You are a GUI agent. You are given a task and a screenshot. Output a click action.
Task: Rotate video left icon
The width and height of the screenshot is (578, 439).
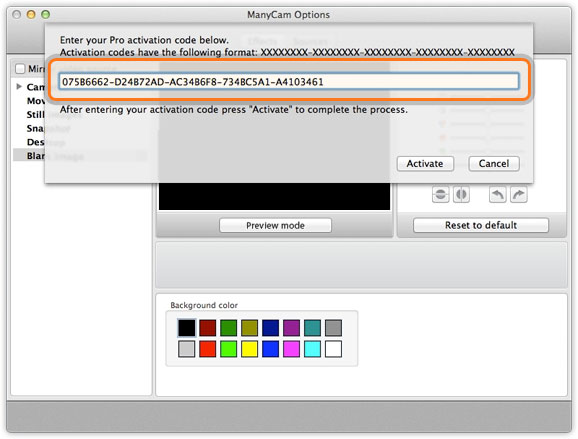pos(497,194)
